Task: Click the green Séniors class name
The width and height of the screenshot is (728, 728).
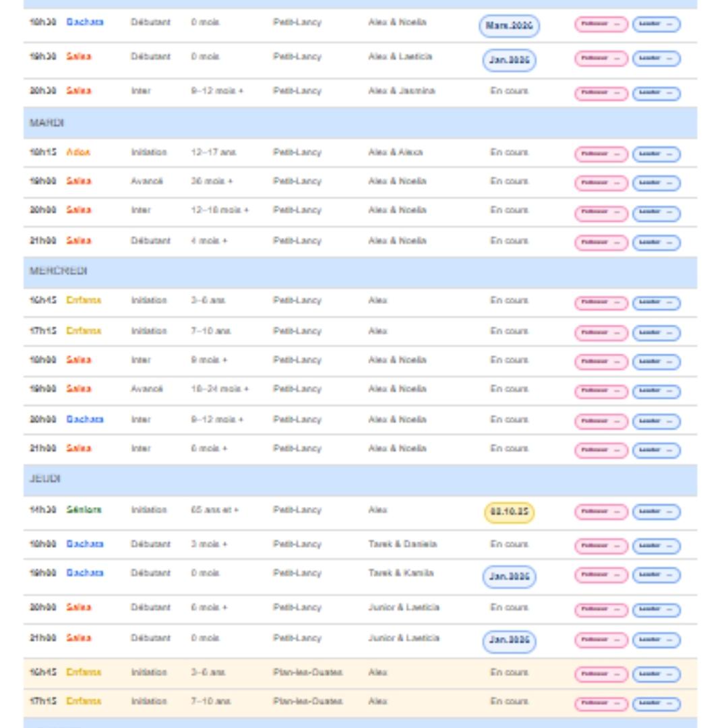Action: click(84, 510)
